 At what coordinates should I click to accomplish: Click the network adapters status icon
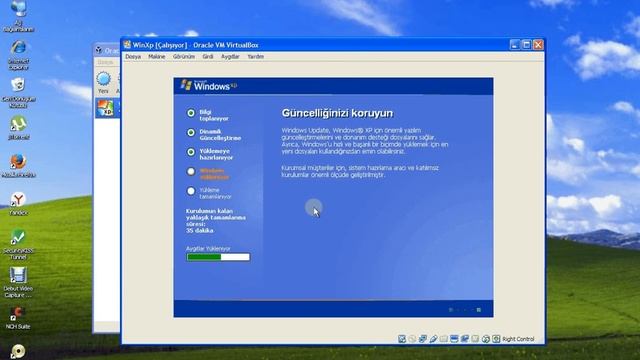tap(423, 339)
